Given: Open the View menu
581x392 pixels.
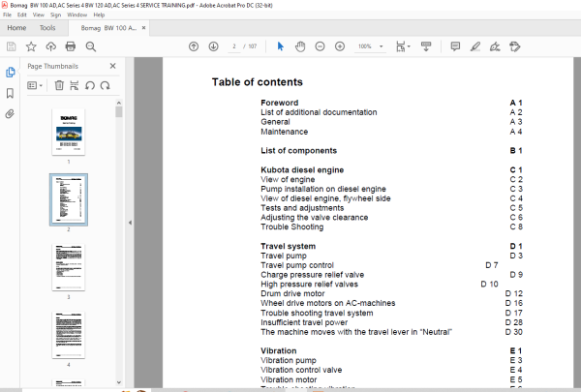Looking at the screenshot, I should click(39, 15).
